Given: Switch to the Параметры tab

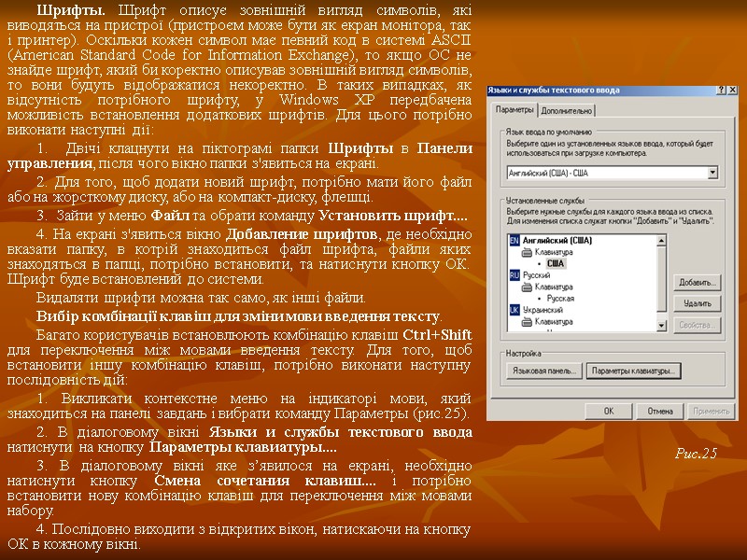Looking at the screenshot, I should pyautogui.click(x=514, y=109).
